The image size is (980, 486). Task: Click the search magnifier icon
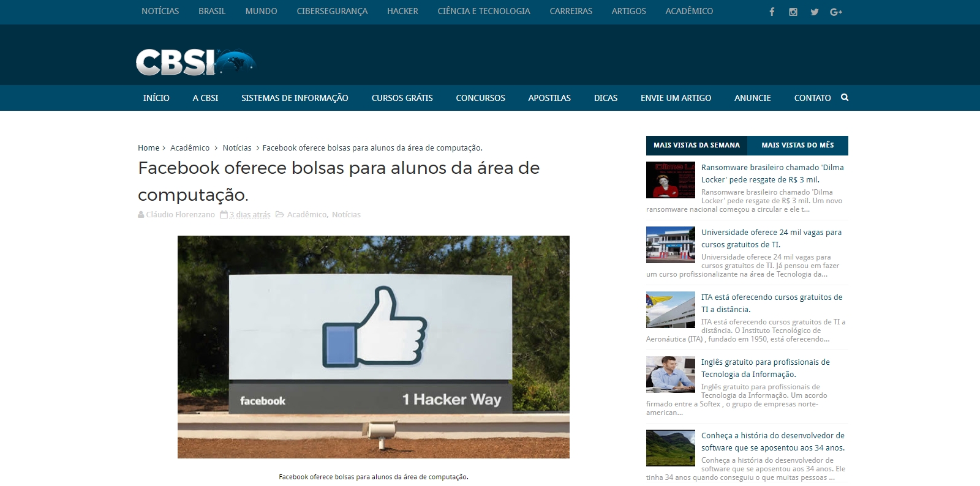(845, 97)
